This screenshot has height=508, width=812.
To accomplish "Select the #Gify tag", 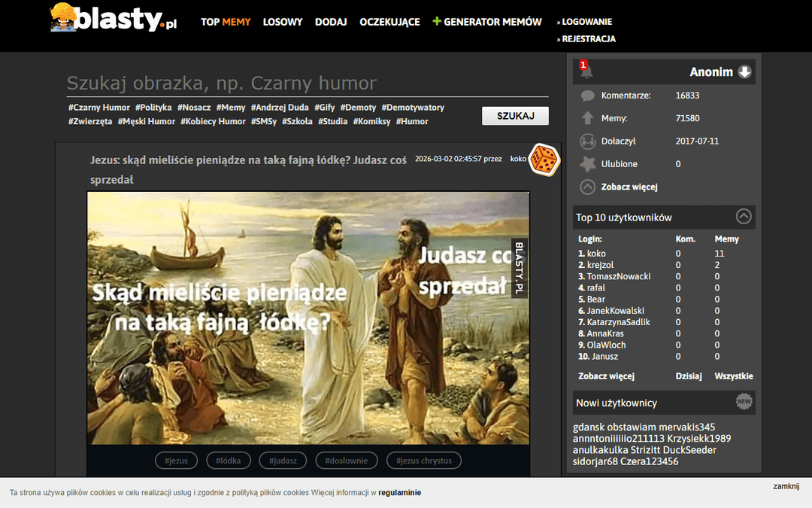I will (325, 108).
